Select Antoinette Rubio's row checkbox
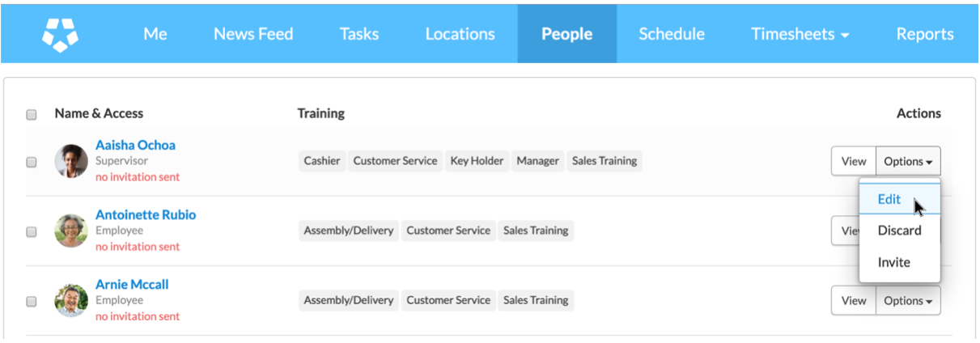Image resolution: width=980 pixels, height=343 pixels. 32,231
